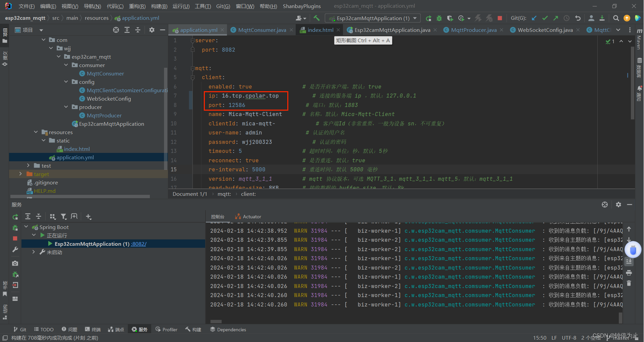This screenshot has width=644, height=342.
Task: Open in new tab icon in Services toolbar
Action: [74, 217]
